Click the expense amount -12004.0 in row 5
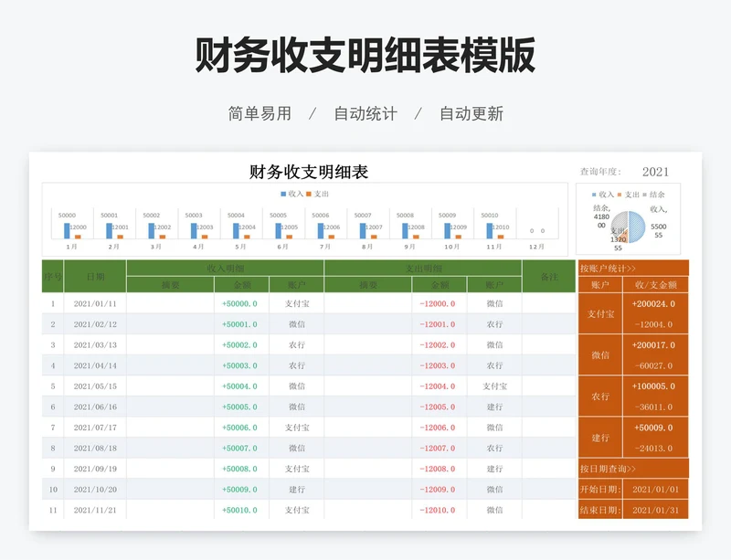 438,386
